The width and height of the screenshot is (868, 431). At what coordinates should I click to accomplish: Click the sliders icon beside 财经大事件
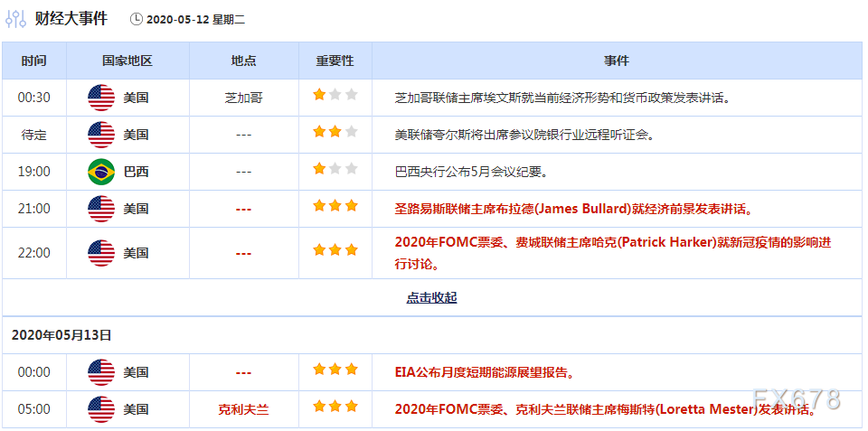pyautogui.click(x=16, y=19)
